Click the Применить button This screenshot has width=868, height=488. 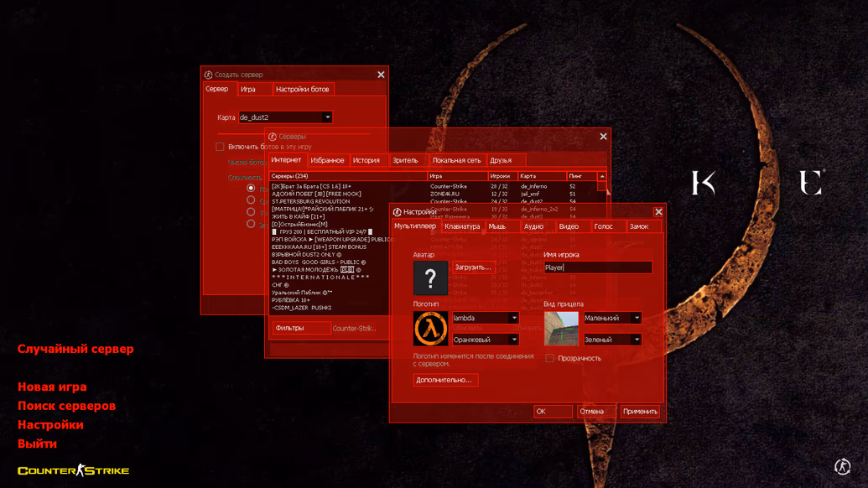point(640,412)
